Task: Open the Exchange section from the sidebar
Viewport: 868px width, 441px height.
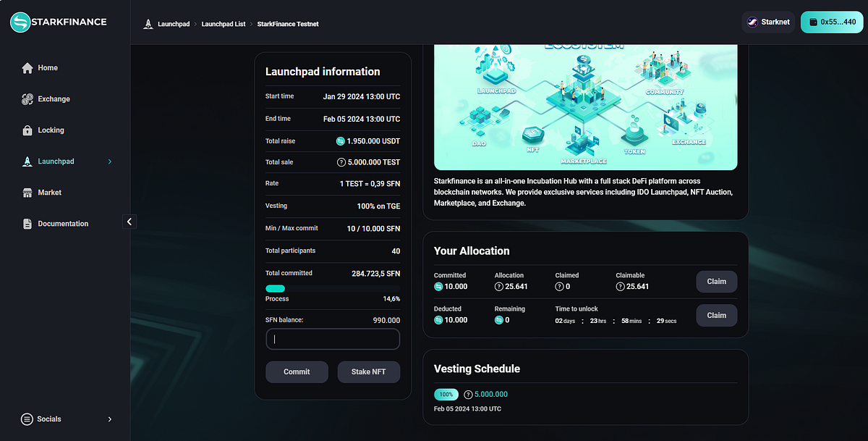Action: (x=51, y=98)
